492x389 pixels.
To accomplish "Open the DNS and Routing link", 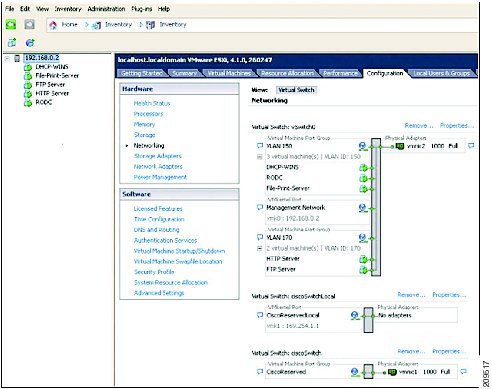I will click(156, 230).
